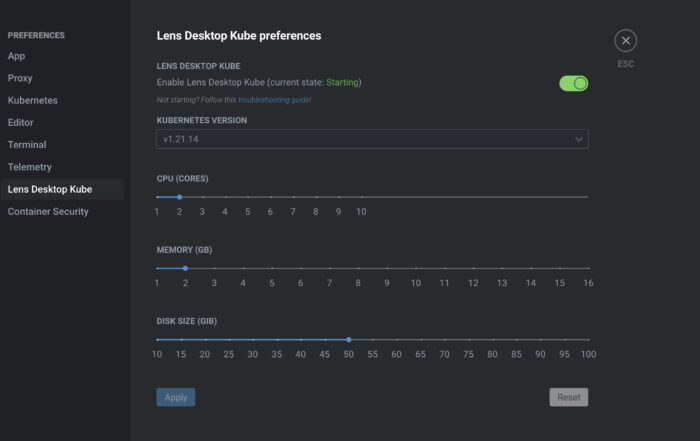Viewport: 700px width, 441px height.
Task: Click the Disk Size slider handle
Action: click(349, 340)
